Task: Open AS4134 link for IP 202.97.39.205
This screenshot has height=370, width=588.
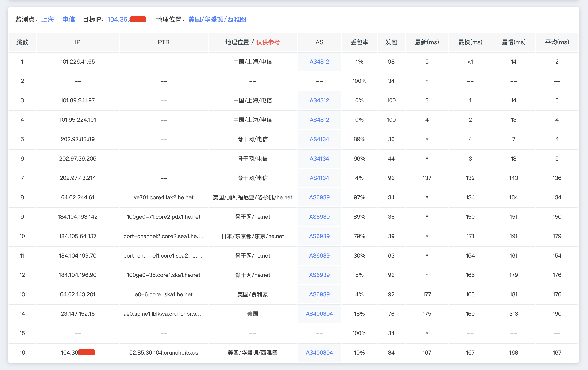Action: (x=319, y=159)
